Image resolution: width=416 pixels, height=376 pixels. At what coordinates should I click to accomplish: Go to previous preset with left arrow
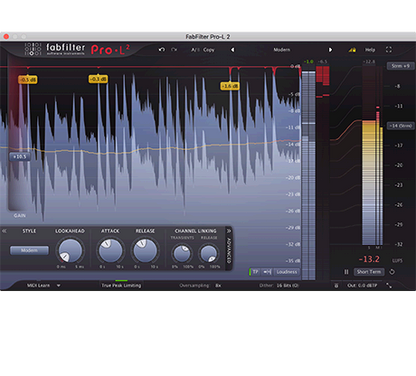click(232, 50)
